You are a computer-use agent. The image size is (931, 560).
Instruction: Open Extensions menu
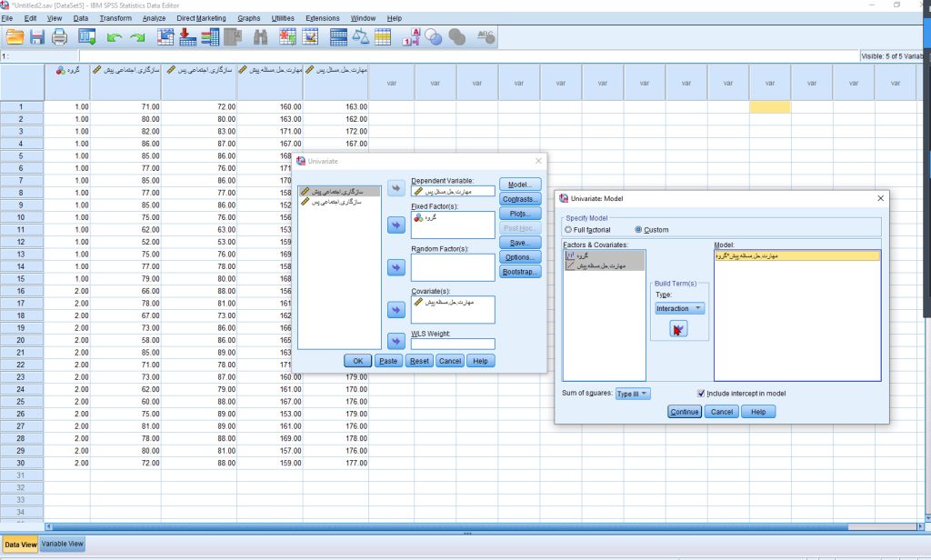323,18
